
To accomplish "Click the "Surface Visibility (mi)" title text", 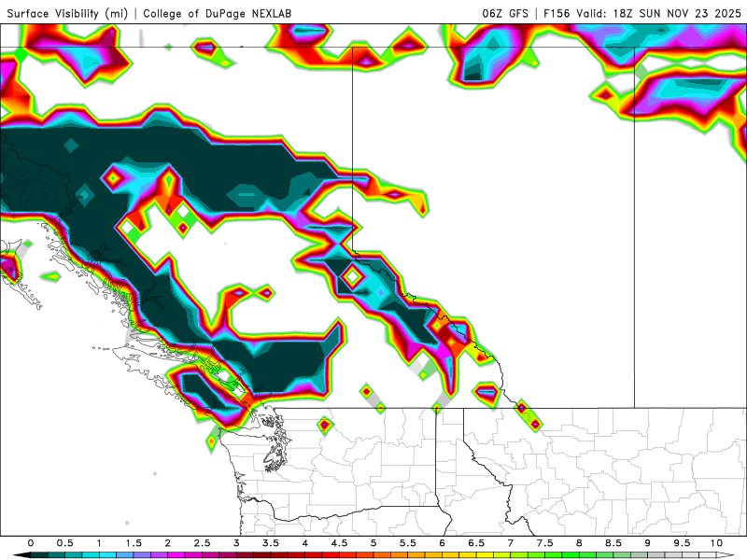I will coord(67,13).
